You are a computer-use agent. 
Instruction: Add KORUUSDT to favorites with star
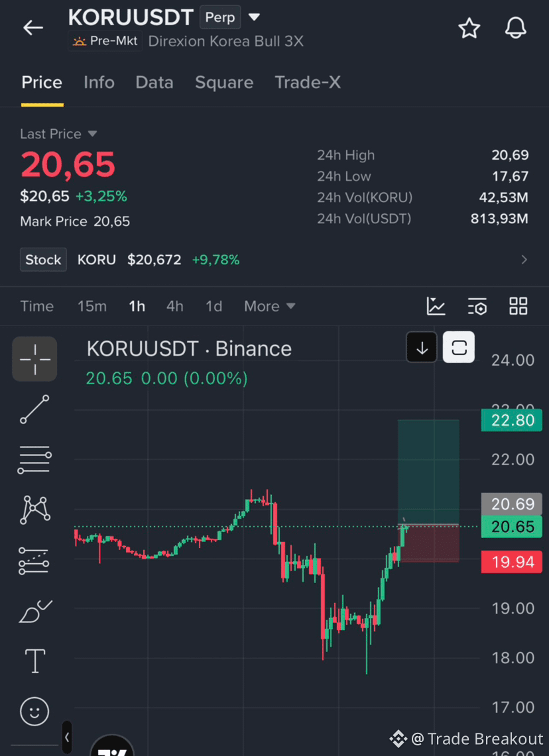point(469,28)
